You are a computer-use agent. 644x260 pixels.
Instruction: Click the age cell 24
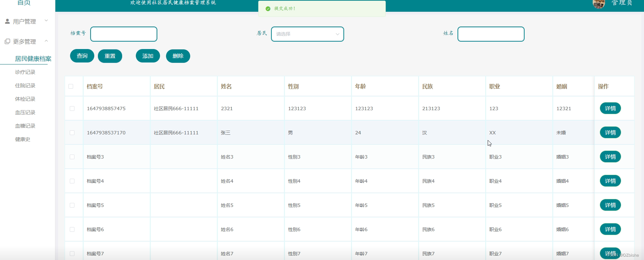tap(358, 133)
